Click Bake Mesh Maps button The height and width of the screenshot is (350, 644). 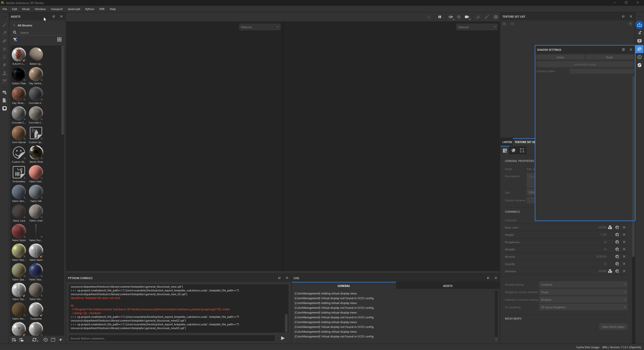pos(613,327)
